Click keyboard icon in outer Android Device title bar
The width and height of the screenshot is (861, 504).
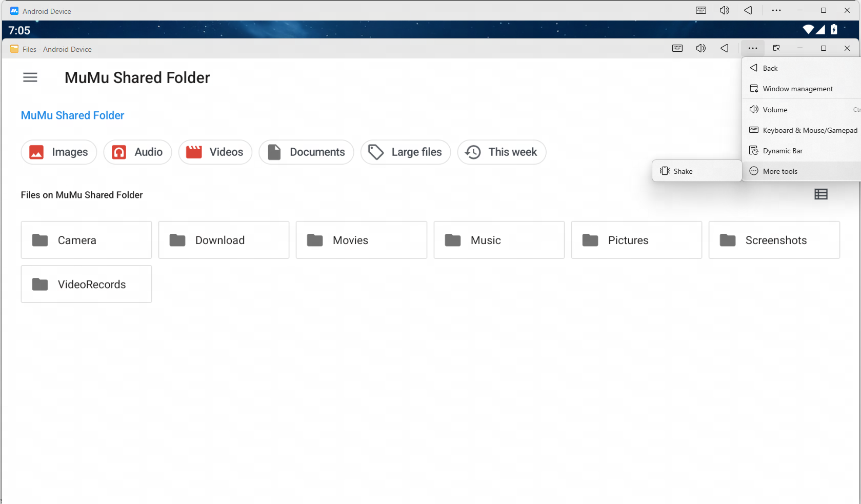(x=701, y=10)
